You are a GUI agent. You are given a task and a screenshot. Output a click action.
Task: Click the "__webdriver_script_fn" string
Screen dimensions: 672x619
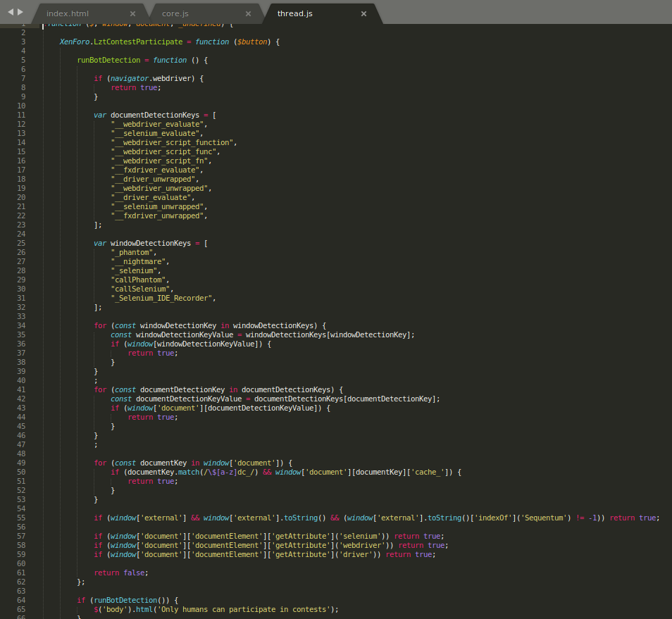[x=159, y=161]
